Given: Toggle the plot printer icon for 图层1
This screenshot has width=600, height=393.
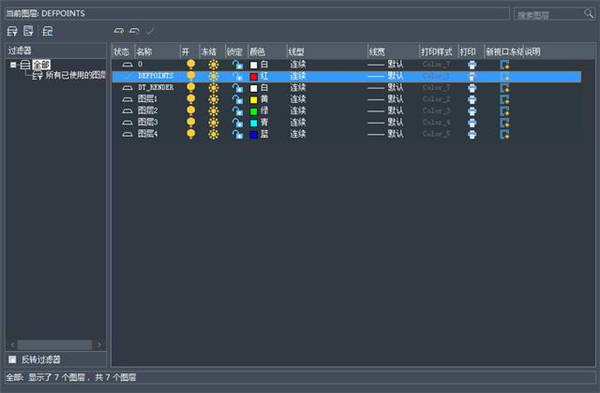Looking at the screenshot, I should tap(472, 99).
